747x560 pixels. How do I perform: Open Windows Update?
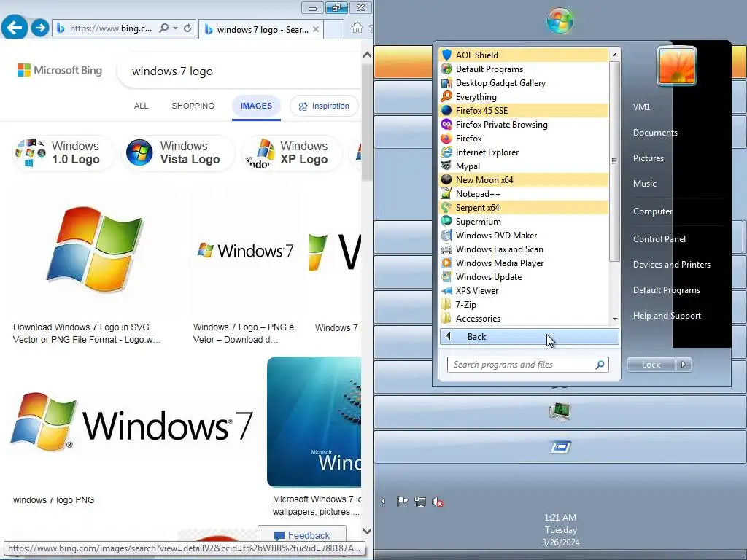(524, 276)
